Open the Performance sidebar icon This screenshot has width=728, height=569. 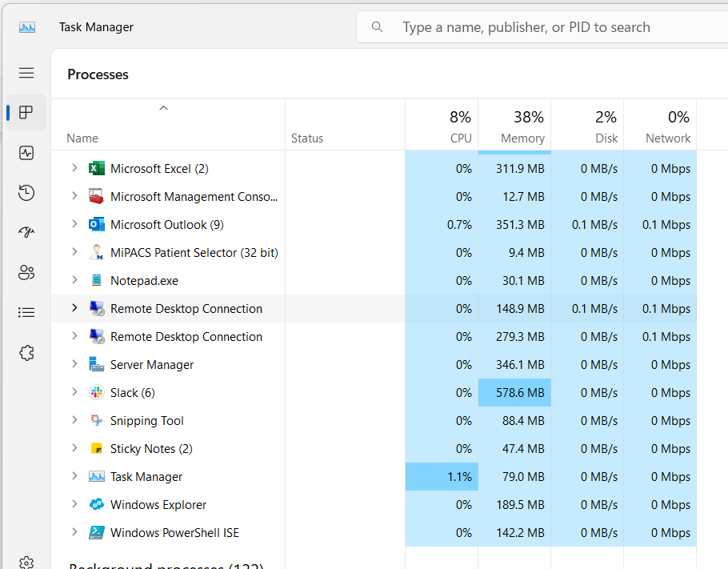tap(26, 153)
